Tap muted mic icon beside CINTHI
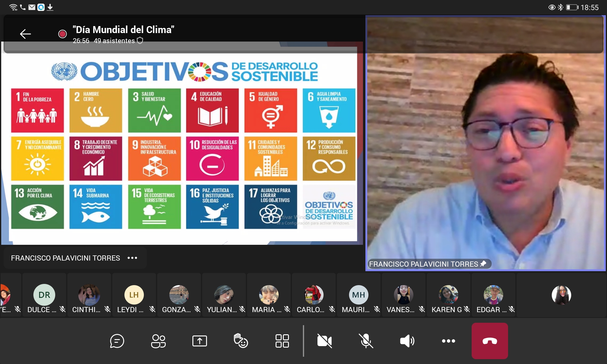The height and width of the screenshot is (364, 607). tap(107, 309)
